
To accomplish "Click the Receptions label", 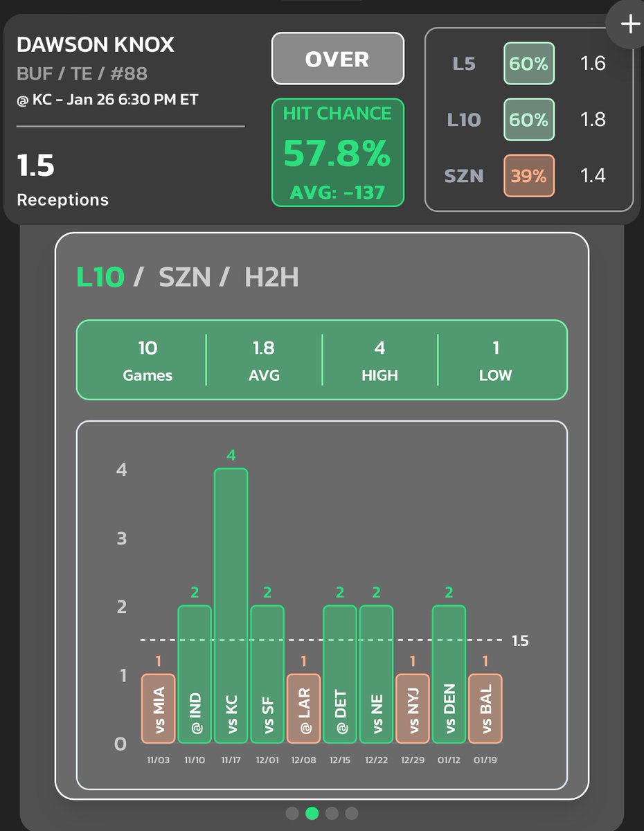I will 63,200.
